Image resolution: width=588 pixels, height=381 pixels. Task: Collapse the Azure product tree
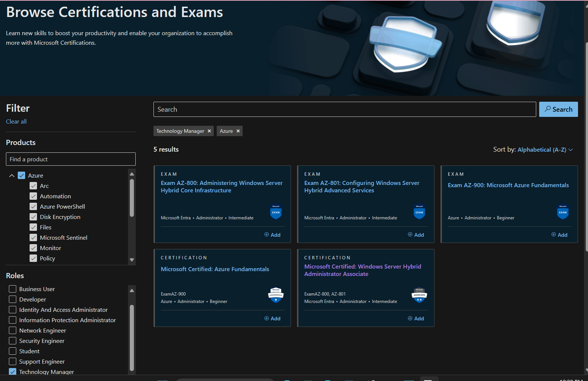(x=12, y=175)
